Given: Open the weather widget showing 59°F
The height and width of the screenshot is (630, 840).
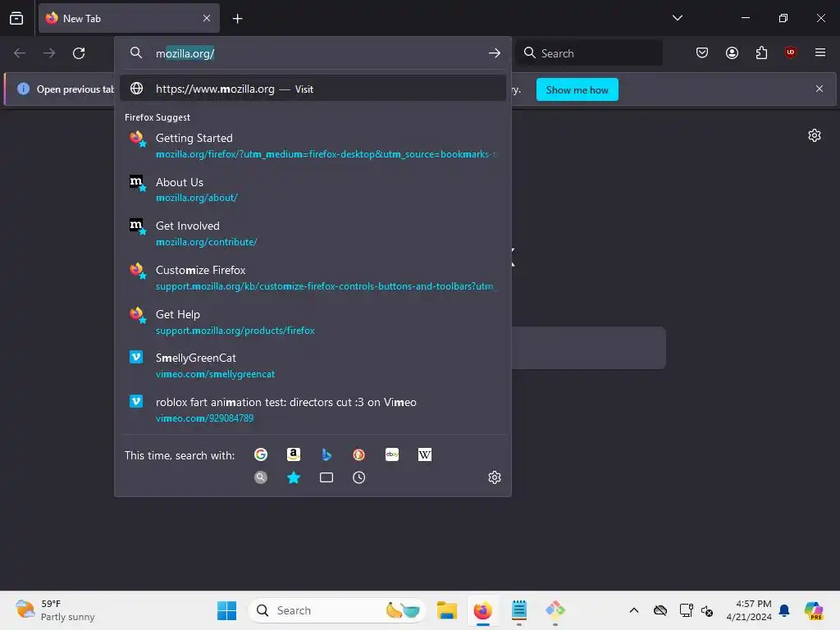Looking at the screenshot, I should pyautogui.click(x=55, y=610).
